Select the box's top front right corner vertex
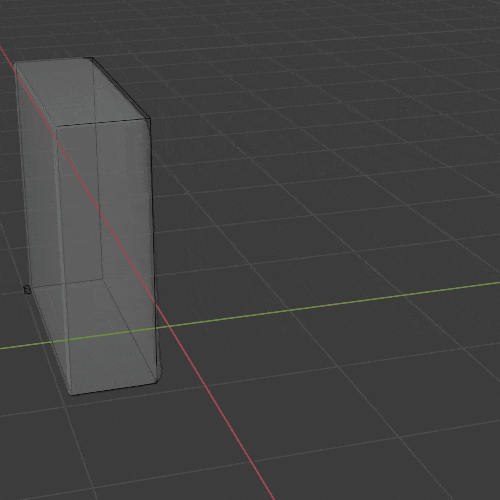Viewport: 500px width, 500px height. coord(149,119)
